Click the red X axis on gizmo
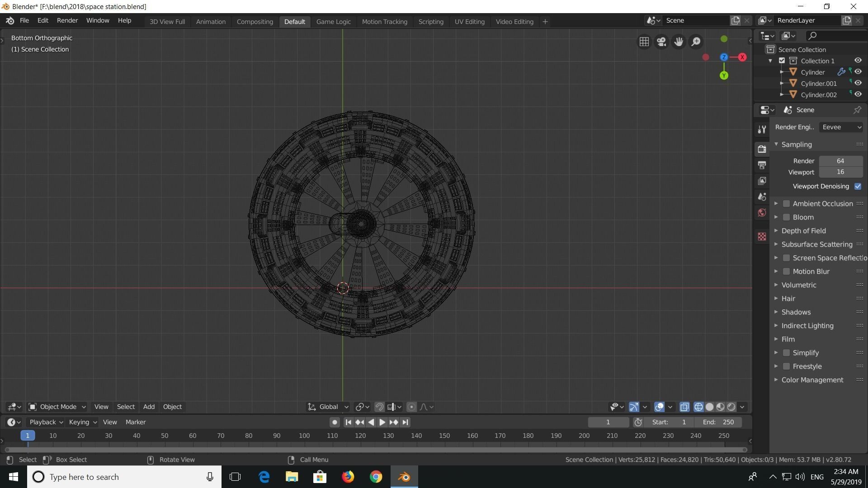Image resolution: width=868 pixels, height=488 pixels. click(742, 57)
